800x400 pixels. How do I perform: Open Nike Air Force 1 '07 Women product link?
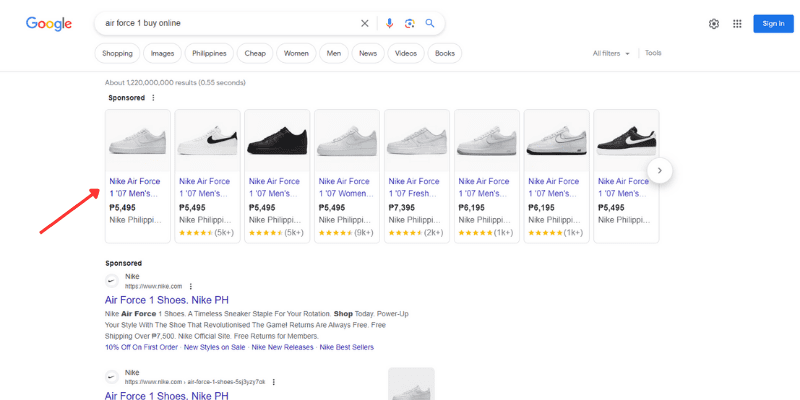tap(346, 187)
